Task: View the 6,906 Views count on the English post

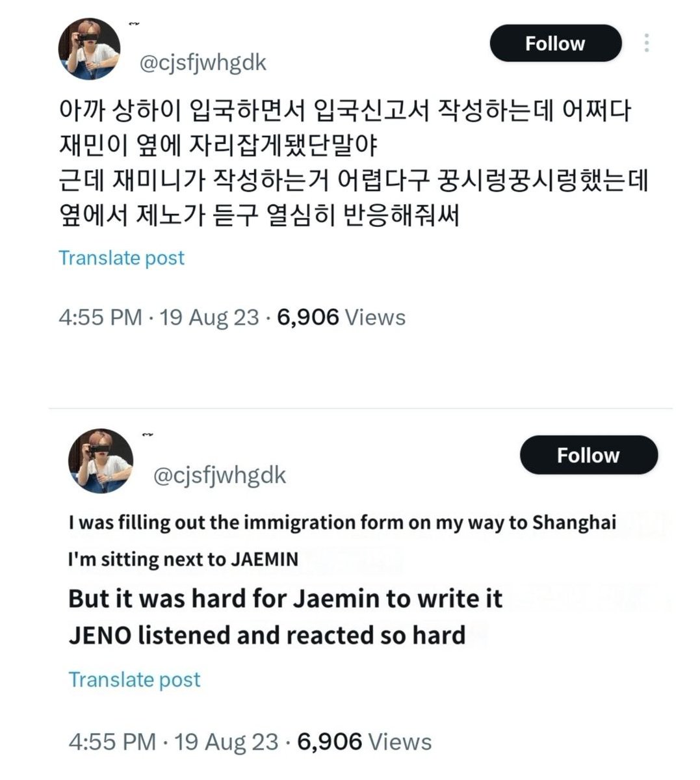Action: pyautogui.click(x=364, y=742)
